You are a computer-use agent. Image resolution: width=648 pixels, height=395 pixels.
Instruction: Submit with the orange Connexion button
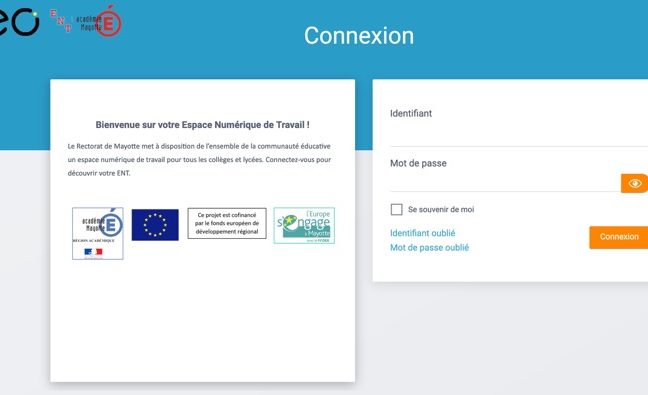(619, 237)
